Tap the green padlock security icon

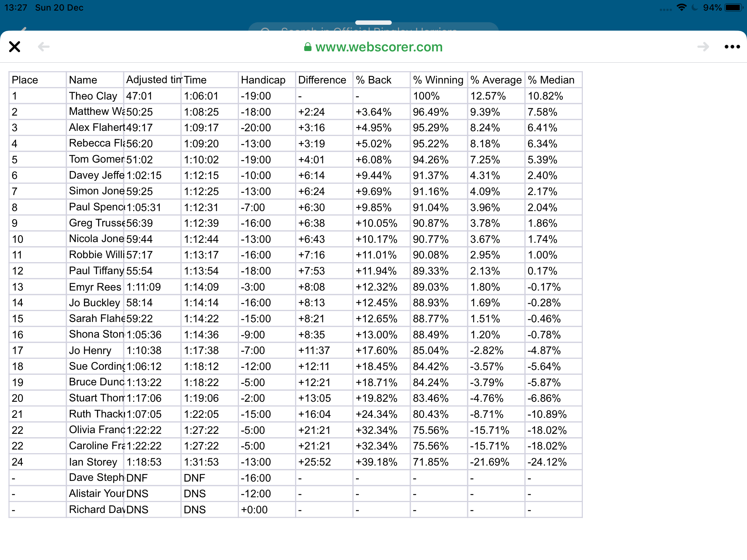point(308,47)
